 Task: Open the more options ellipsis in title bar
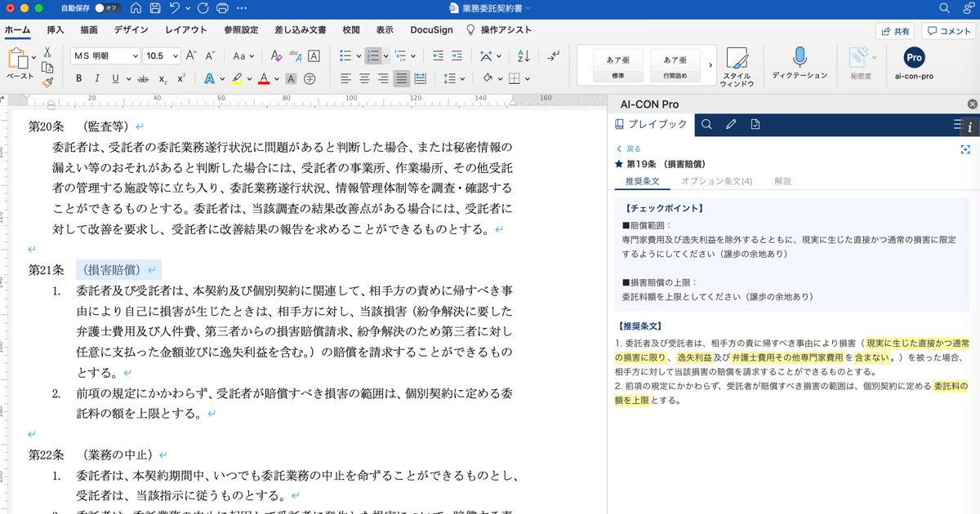[242, 8]
